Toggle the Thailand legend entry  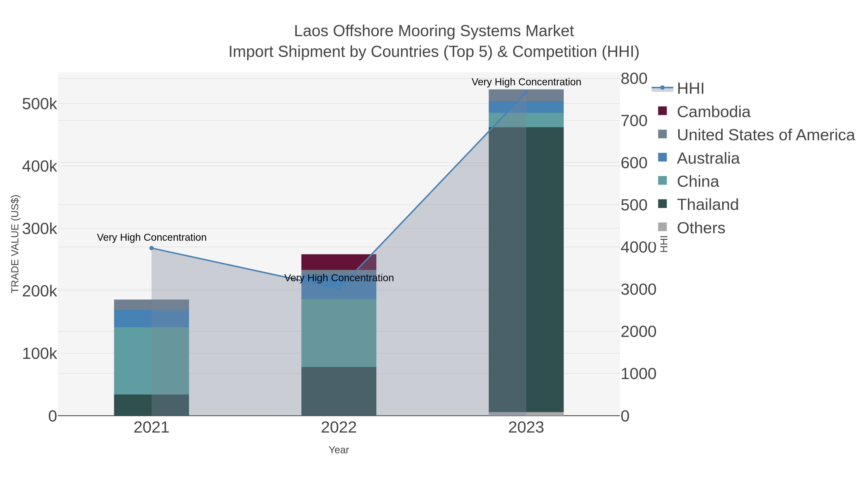698,204
